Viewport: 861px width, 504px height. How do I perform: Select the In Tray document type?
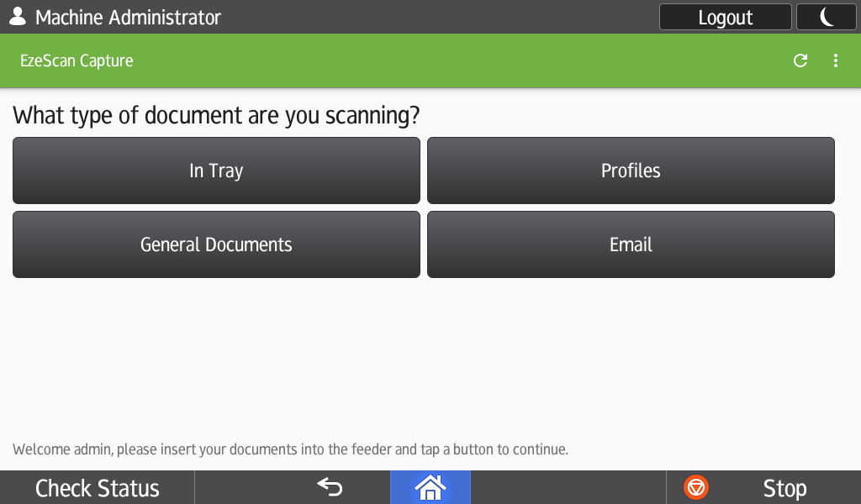(x=216, y=171)
